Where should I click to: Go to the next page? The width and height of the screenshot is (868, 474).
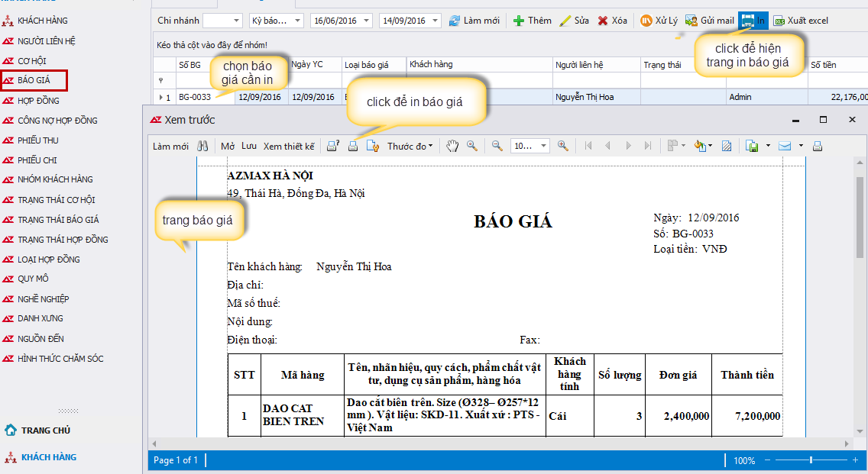[x=628, y=146]
